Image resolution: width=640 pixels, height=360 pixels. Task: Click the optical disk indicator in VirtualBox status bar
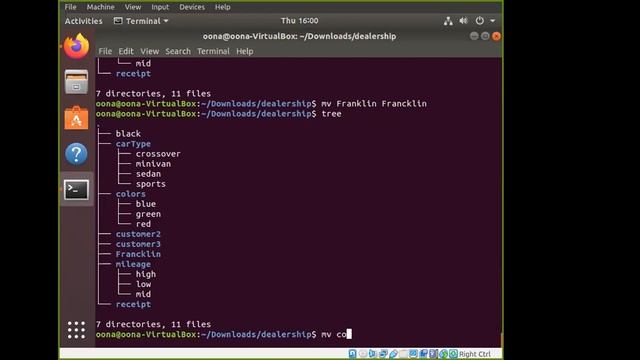363,354
